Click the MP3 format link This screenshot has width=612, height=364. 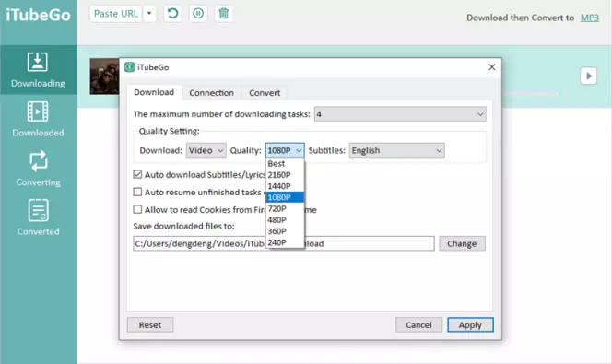589,18
